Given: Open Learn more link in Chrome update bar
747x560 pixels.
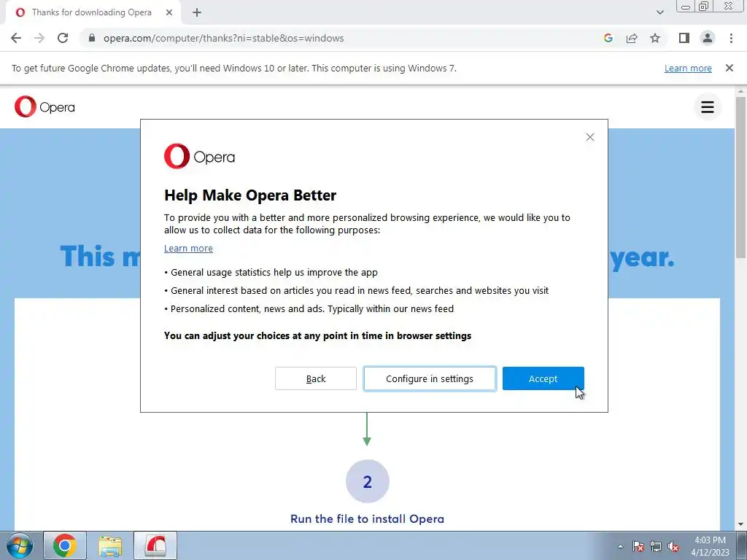Looking at the screenshot, I should (688, 68).
